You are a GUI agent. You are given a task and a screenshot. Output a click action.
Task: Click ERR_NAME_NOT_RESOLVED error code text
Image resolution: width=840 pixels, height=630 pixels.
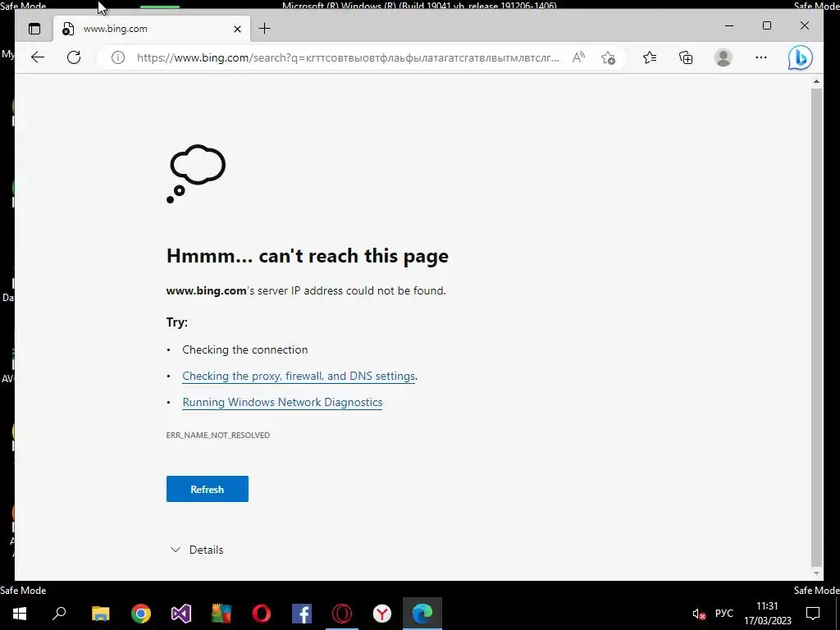tap(218, 435)
